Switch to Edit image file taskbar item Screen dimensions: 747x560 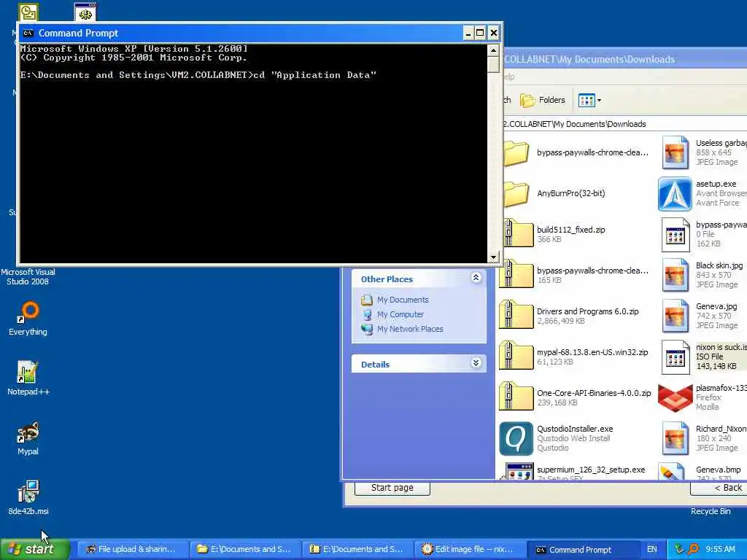[469, 549]
